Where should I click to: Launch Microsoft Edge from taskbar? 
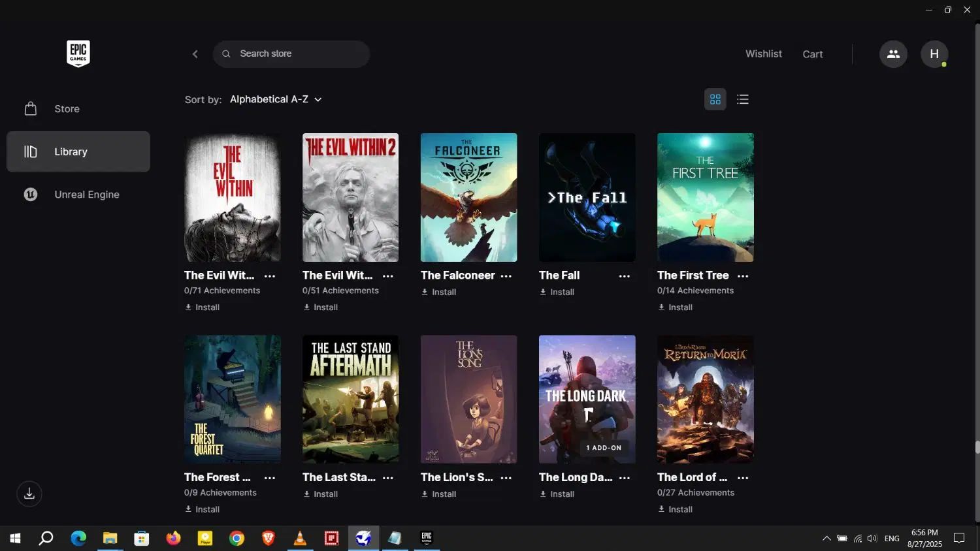[78, 538]
